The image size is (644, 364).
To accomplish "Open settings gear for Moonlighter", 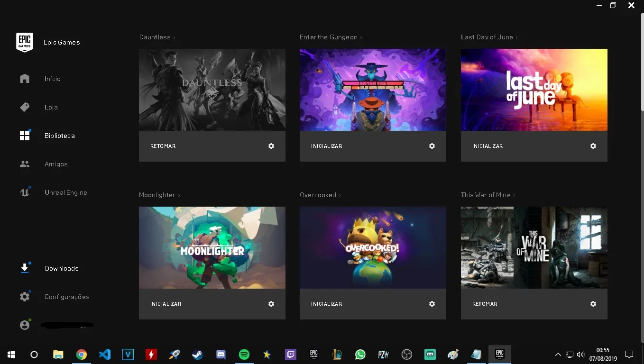I will [271, 304].
